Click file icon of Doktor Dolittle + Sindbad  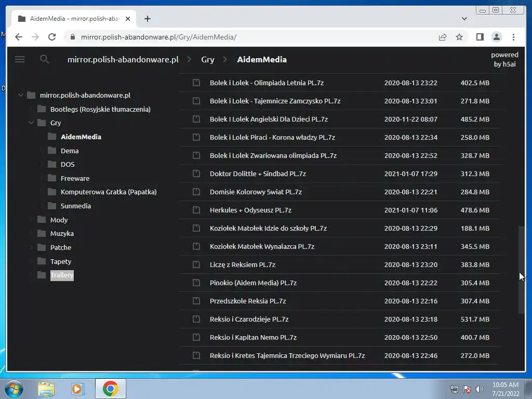coord(196,174)
